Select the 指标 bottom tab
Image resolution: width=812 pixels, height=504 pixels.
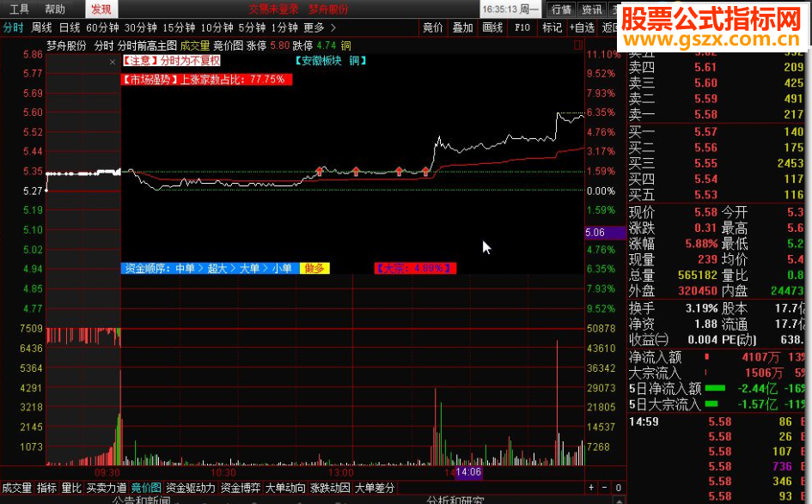pyautogui.click(x=46, y=488)
